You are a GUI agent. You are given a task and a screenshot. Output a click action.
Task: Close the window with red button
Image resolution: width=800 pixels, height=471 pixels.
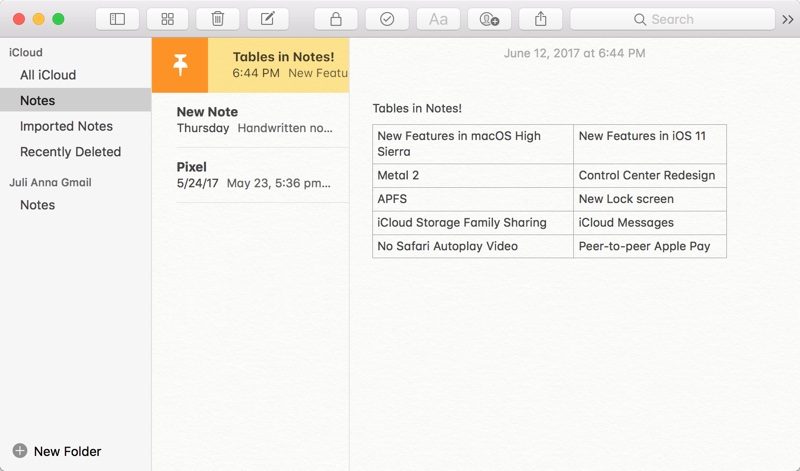[x=19, y=19]
